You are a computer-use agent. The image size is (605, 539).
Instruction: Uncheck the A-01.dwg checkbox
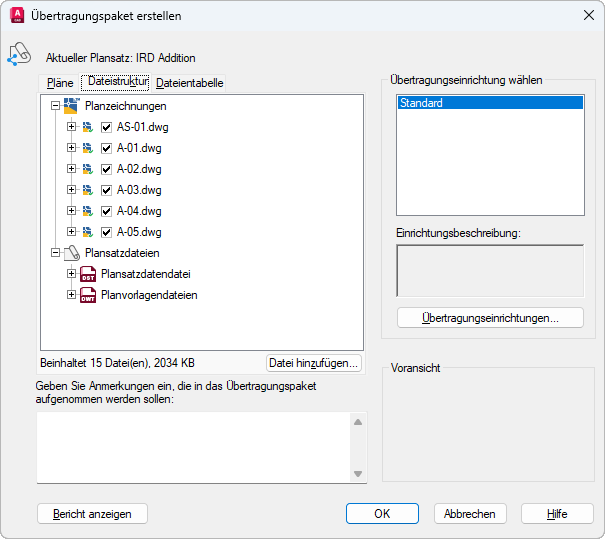(106, 148)
